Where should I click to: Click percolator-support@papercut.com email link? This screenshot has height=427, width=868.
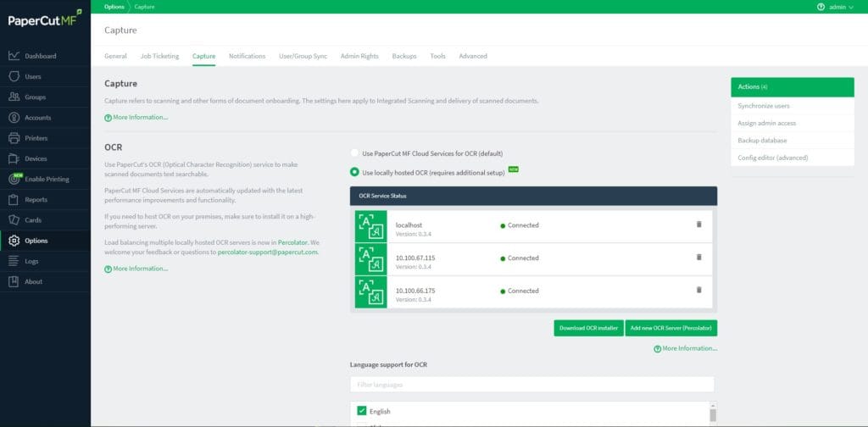(267, 252)
